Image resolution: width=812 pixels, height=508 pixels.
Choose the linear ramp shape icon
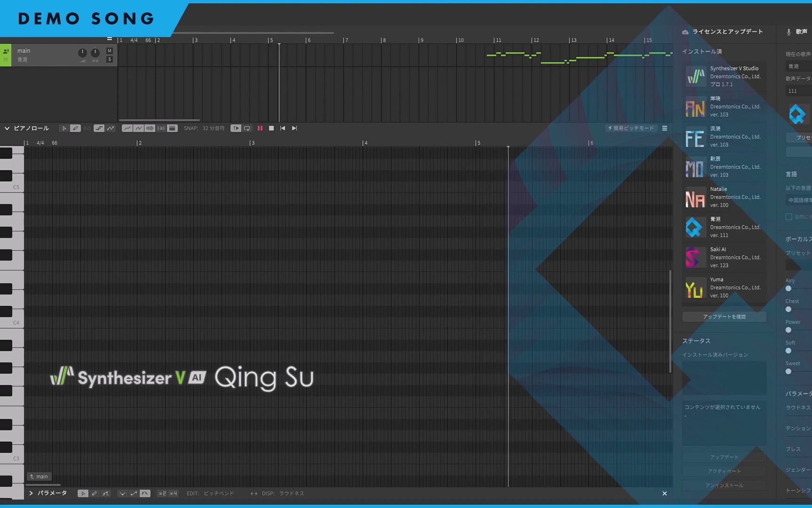click(133, 493)
